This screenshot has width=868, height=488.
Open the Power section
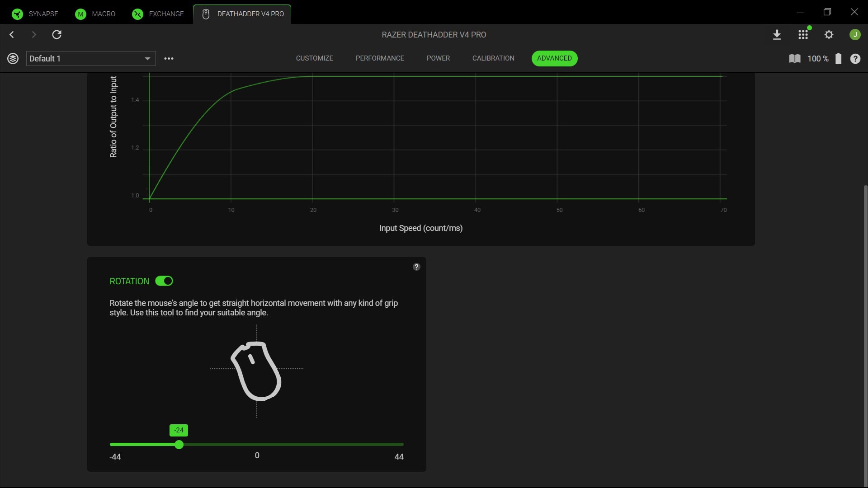[x=438, y=58]
